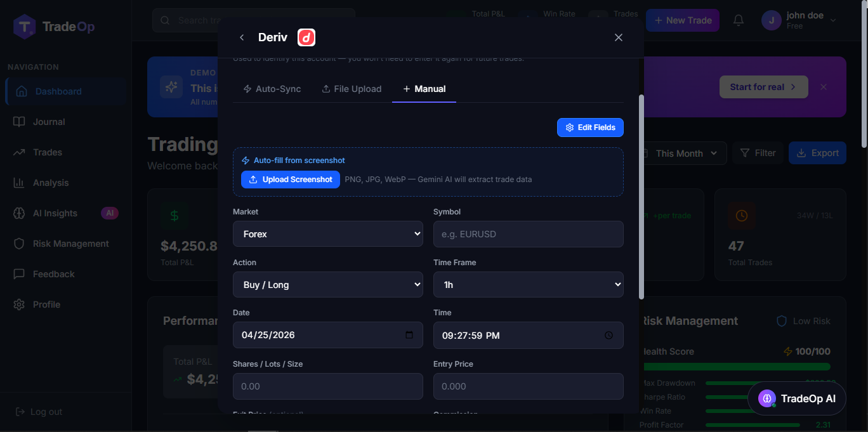Close the Deriv modal with the X
Image resolution: width=868 pixels, height=432 pixels.
coord(619,37)
